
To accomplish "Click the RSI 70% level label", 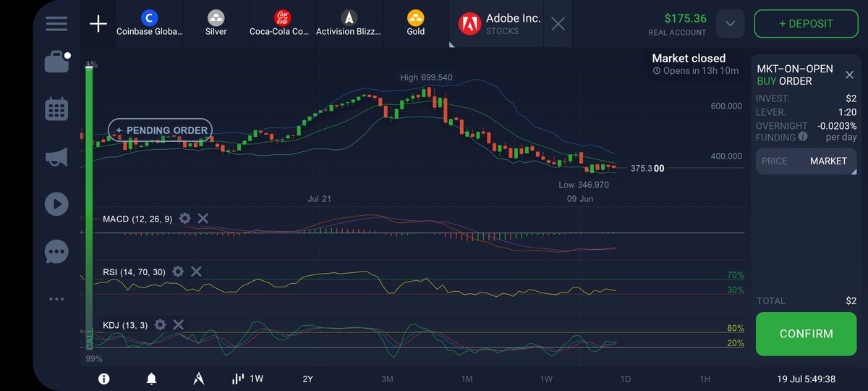I will pyautogui.click(x=736, y=276).
